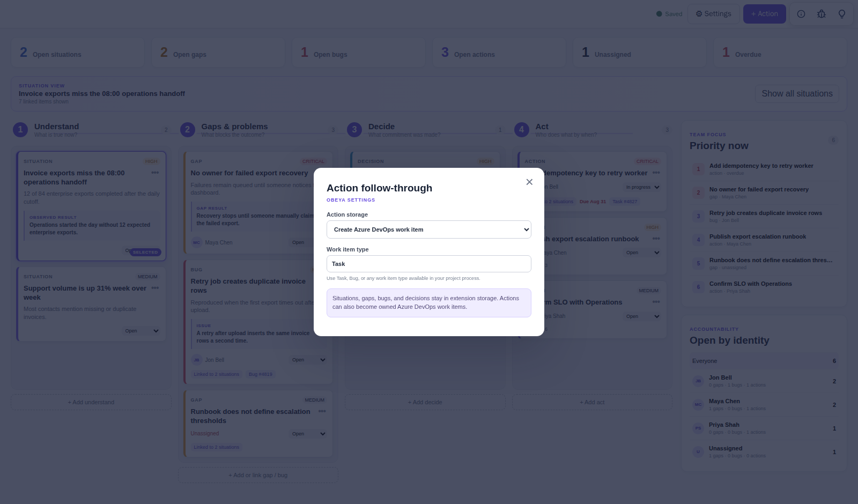Viewport: 858px width, 504px height.
Task: Close the Action follow-through dialog
Action: coord(529,182)
